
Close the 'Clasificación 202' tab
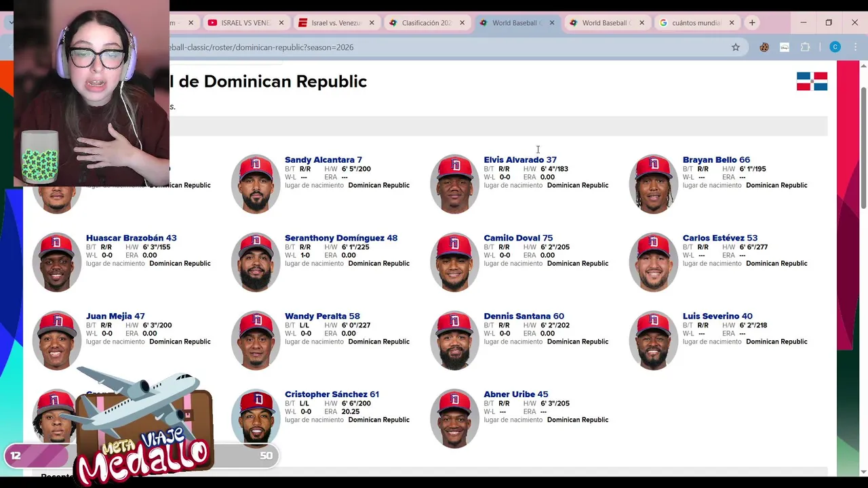point(462,23)
